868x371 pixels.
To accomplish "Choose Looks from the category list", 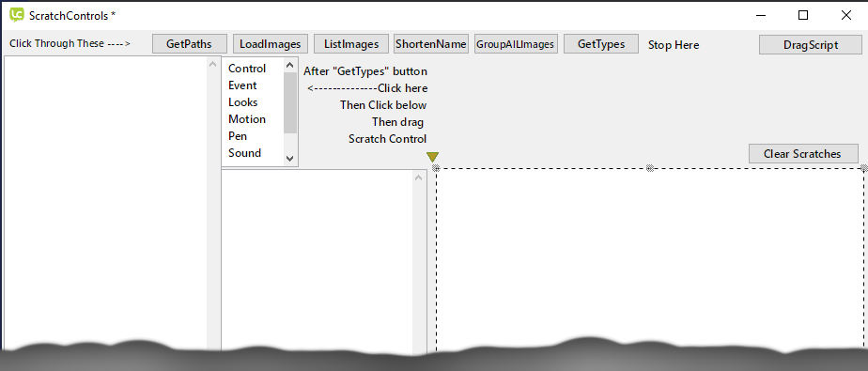I will point(243,102).
